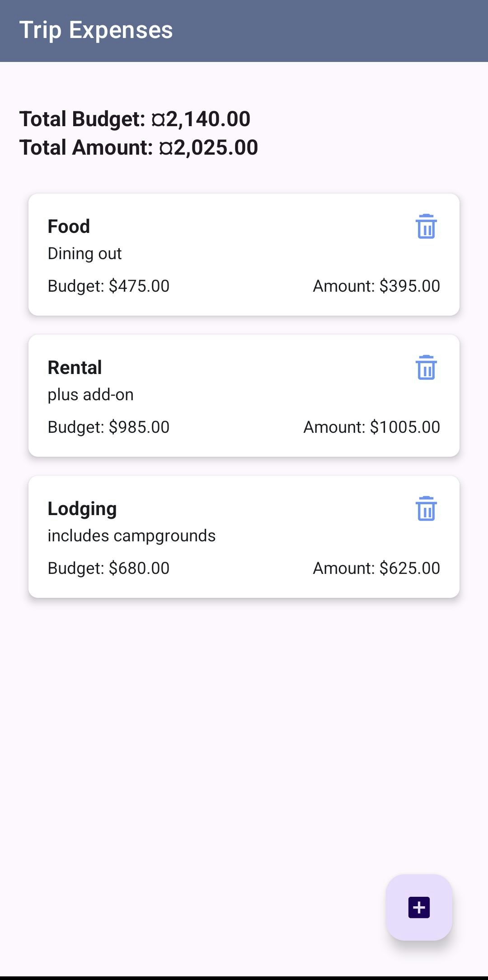The width and height of the screenshot is (488, 980).
Task: Open the Rental expense card
Action: [x=244, y=396]
